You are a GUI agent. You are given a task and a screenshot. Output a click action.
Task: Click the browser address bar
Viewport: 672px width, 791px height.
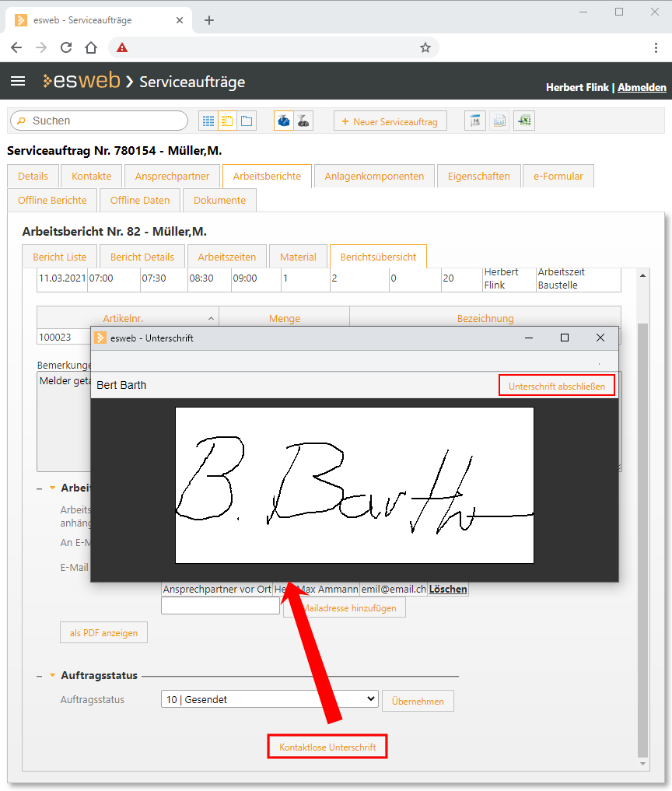tap(274, 48)
